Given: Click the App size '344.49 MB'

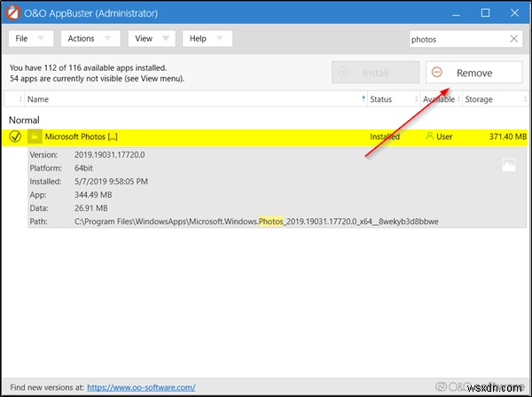Looking at the screenshot, I should 93,195.
